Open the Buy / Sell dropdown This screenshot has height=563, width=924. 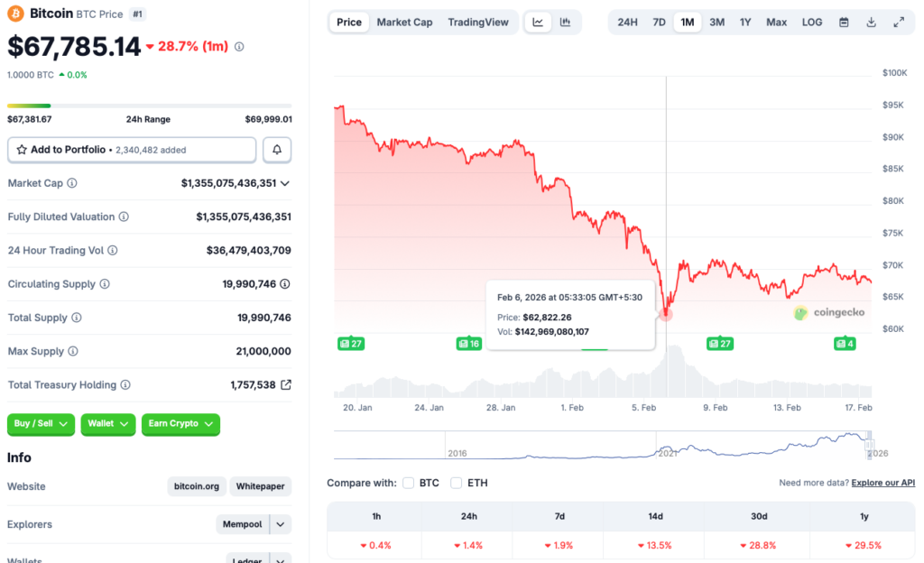coord(41,424)
